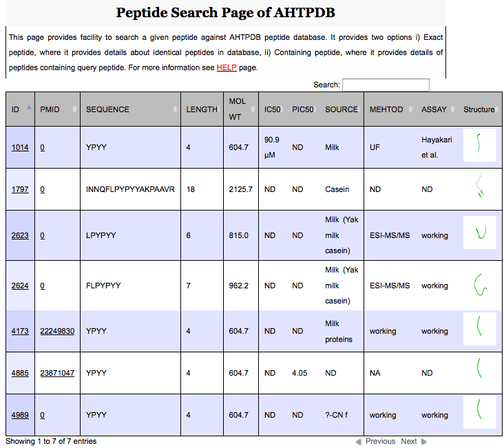View structure image of INNQFLPYPYYAKPAAVR peptide
The image size is (504, 448).
tap(480, 189)
